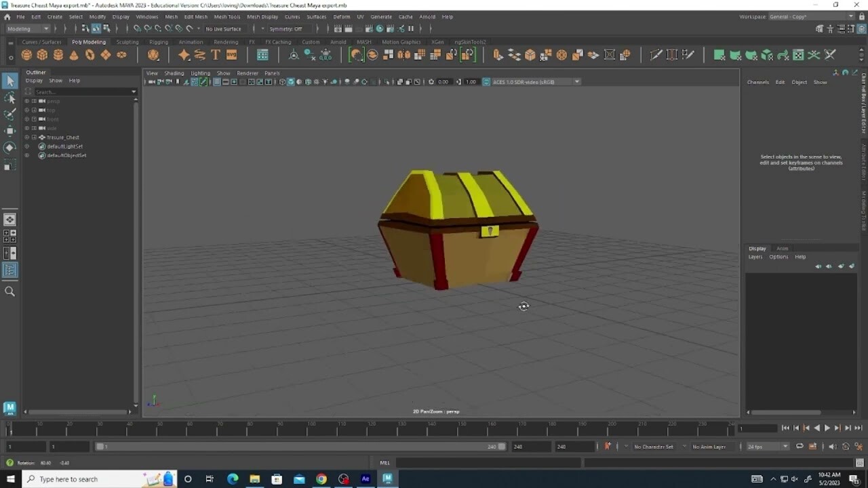Select the Select tool arrow in the toolbox
Screen dimensions: 868x488
pyautogui.click(x=10, y=81)
